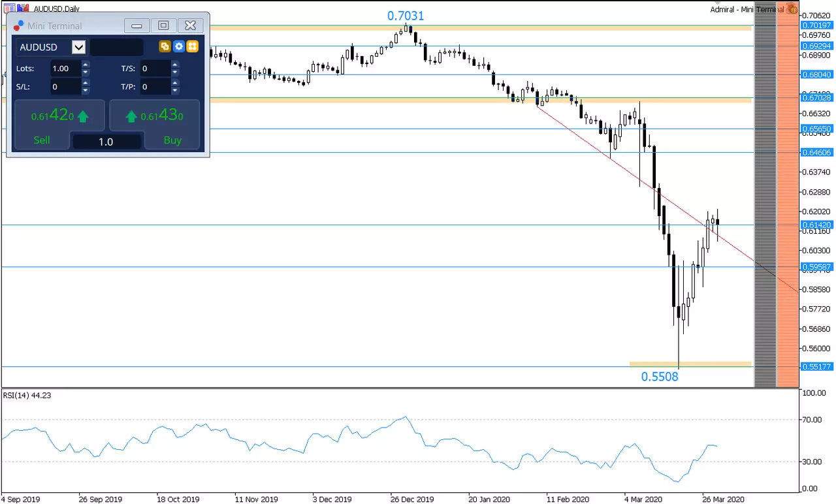836x504 pixels.
Task: Place a Sell order at 0.61420
Action: [x=59, y=124]
